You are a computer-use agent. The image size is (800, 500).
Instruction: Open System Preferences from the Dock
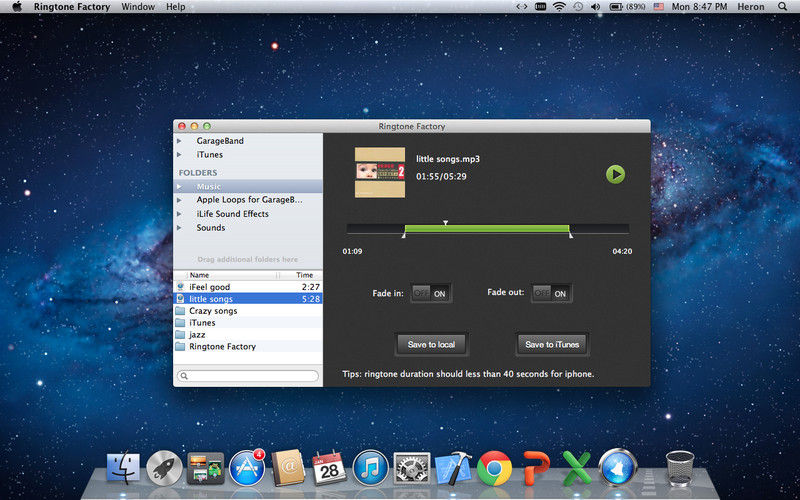(412, 468)
